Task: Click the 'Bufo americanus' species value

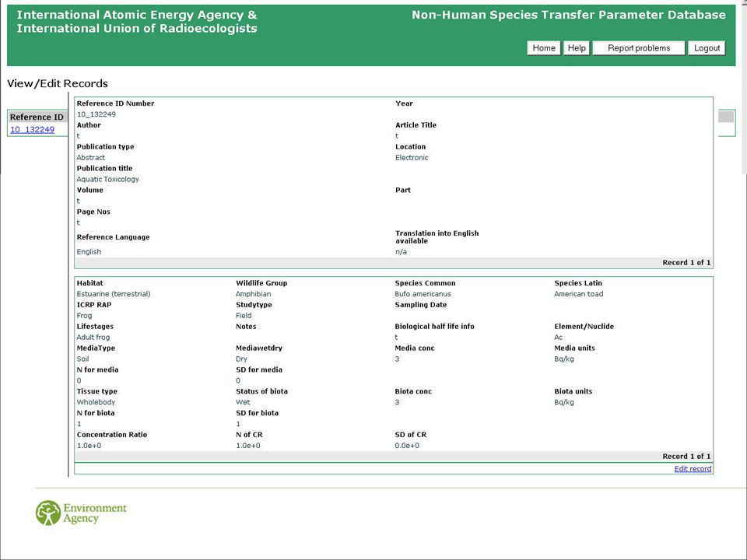Action: 423,294
